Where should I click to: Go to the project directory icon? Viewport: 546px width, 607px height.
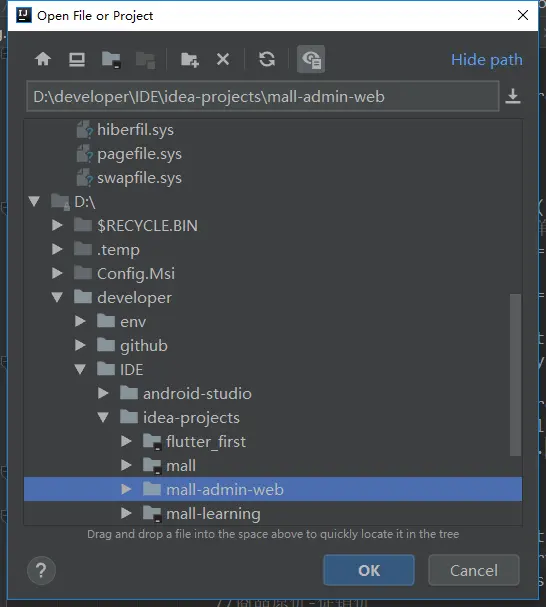coord(111,60)
